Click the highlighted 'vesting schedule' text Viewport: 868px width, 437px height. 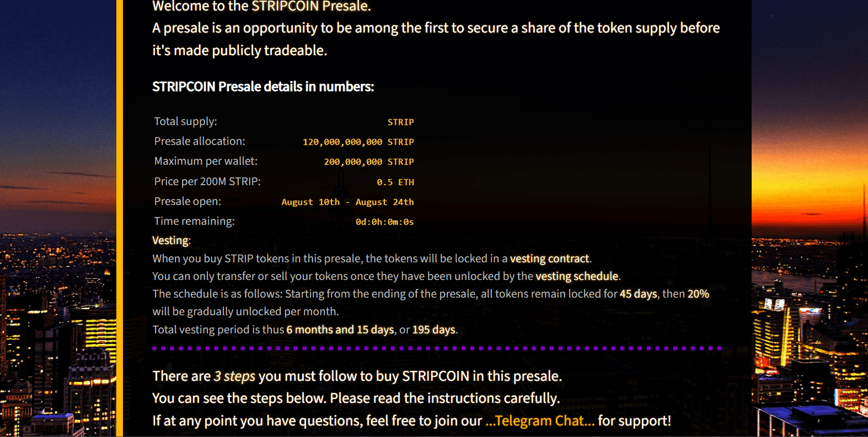(x=577, y=276)
